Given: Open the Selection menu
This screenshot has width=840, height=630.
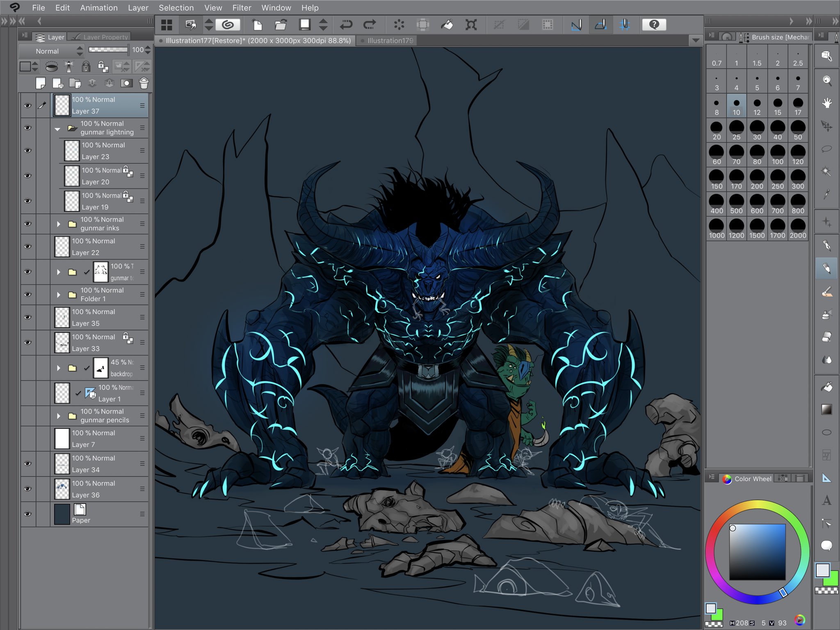Looking at the screenshot, I should 176,8.
